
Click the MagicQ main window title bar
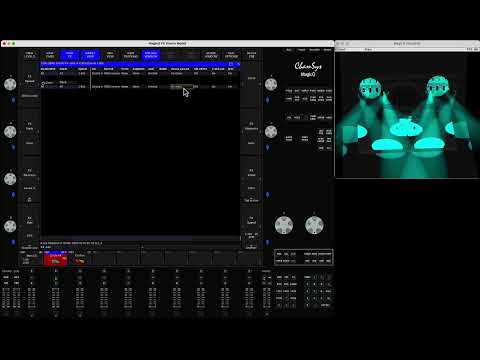(167, 43)
